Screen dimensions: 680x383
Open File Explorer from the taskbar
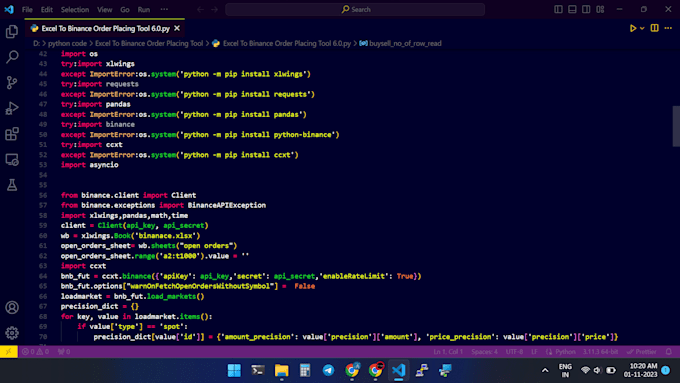[x=281, y=370]
